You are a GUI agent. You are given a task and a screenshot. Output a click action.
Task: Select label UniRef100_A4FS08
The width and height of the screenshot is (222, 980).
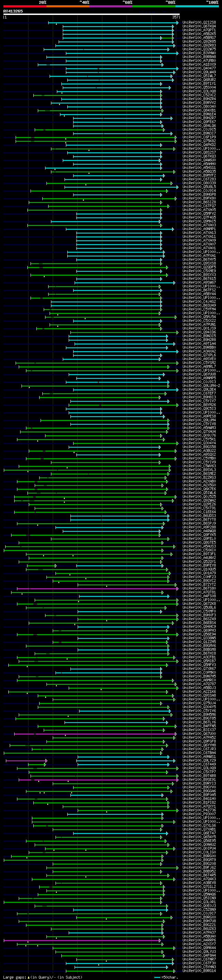tap(199, 596)
